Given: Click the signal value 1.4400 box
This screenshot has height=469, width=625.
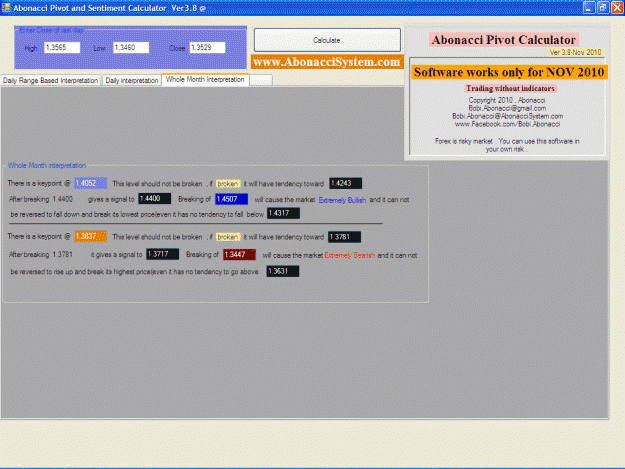Looking at the screenshot, I should pyautogui.click(x=154, y=198).
